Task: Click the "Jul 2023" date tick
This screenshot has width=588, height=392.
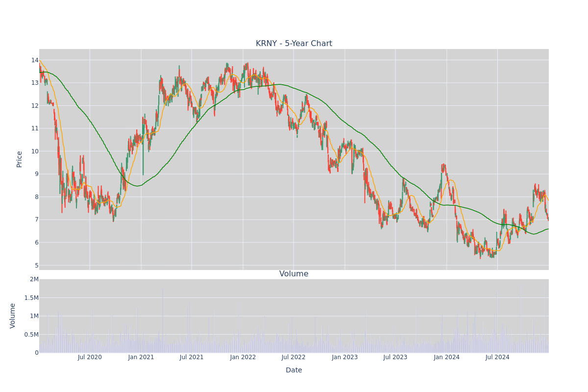Action: click(395, 357)
